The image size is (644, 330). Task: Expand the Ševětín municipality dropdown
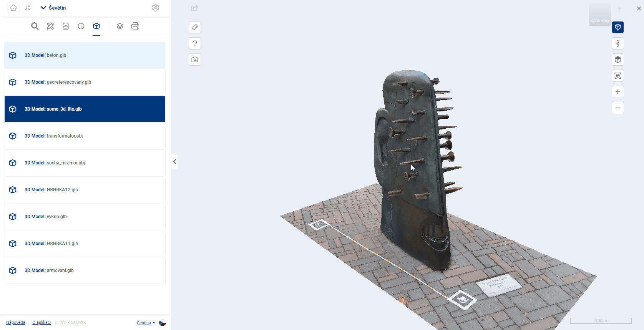pos(53,8)
